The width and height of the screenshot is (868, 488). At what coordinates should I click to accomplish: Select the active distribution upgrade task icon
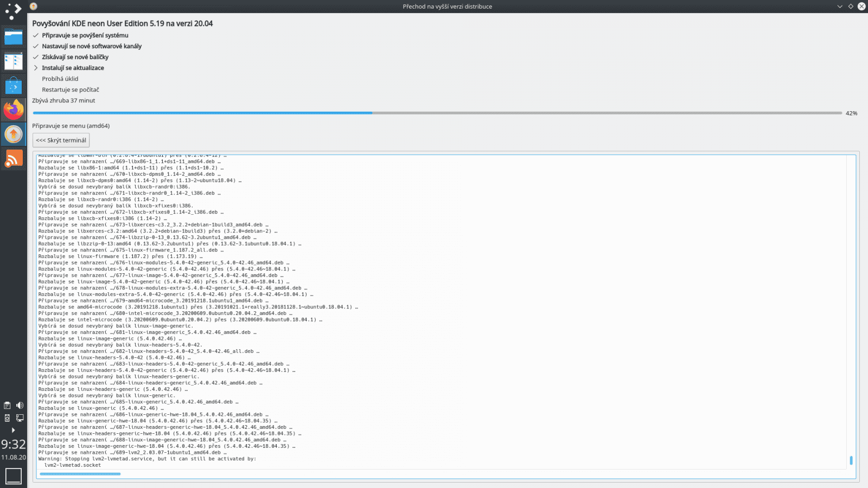(x=13, y=133)
